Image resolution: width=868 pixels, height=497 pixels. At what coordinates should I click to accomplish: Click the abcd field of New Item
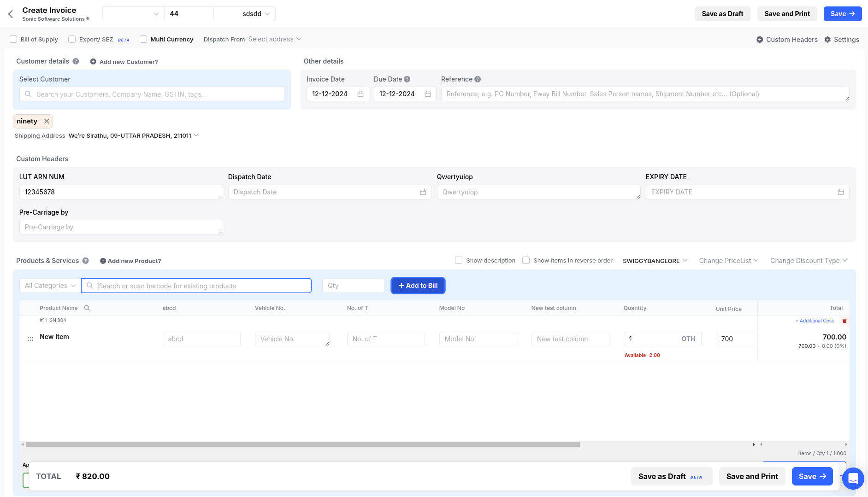[x=201, y=339]
